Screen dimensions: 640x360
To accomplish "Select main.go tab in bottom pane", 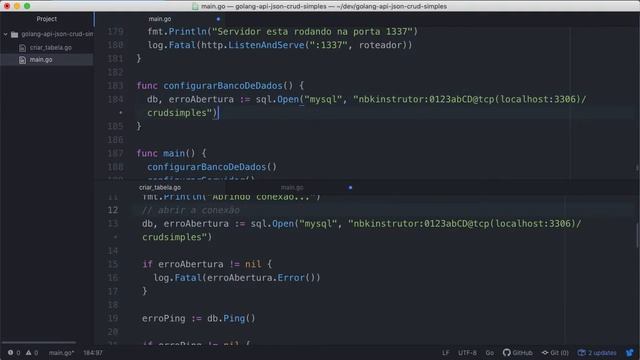I will pos(292,187).
